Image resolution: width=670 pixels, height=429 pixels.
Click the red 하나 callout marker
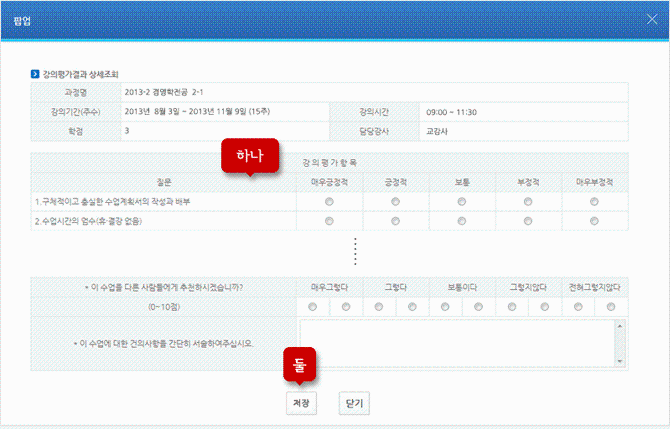pos(249,157)
